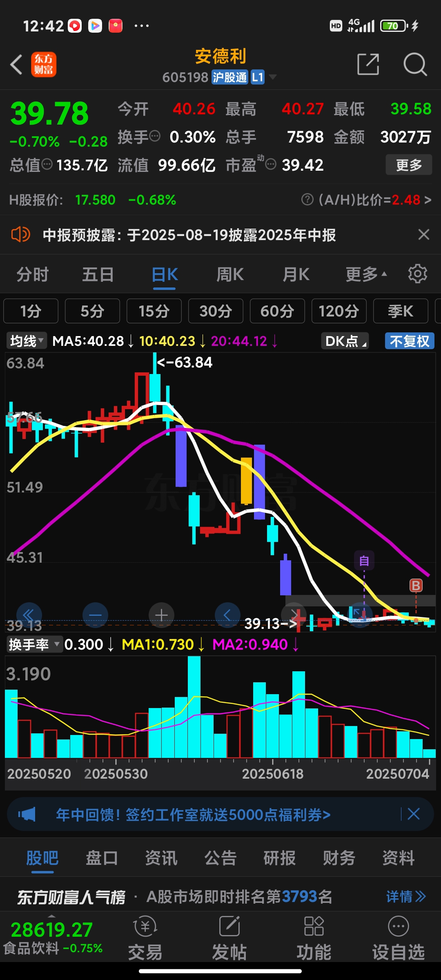441x980 pixels.
Task: Switch to 分时 chart tab
Action: click(x=33, y=274)
